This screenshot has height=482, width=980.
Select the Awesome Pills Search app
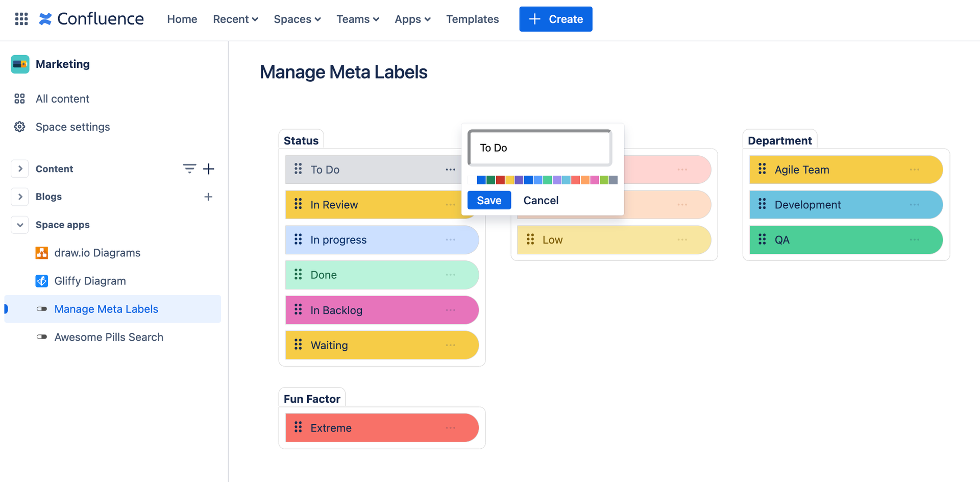[x=109, y=336]
